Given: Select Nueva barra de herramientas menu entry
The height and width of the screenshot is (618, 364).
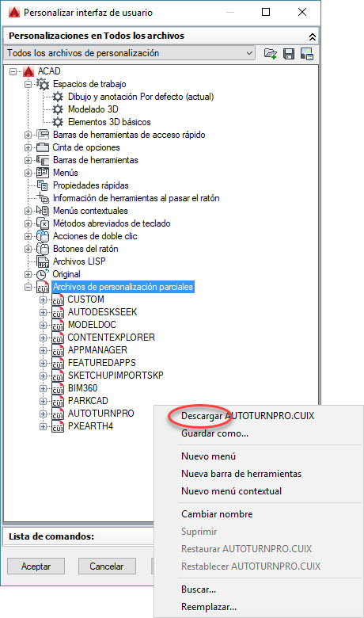Looking at the screenshot, I should click(x=241, y=474).
